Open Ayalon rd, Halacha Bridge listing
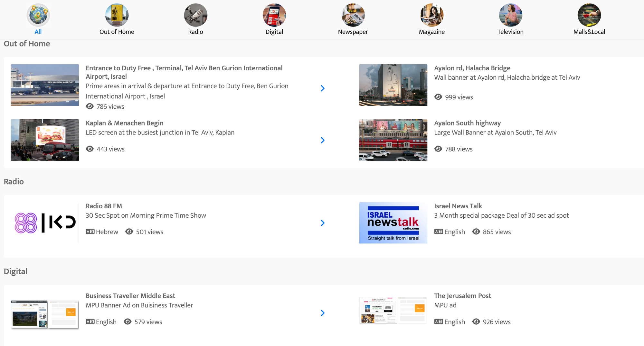644x346 pixels. [x=472, y=68]
